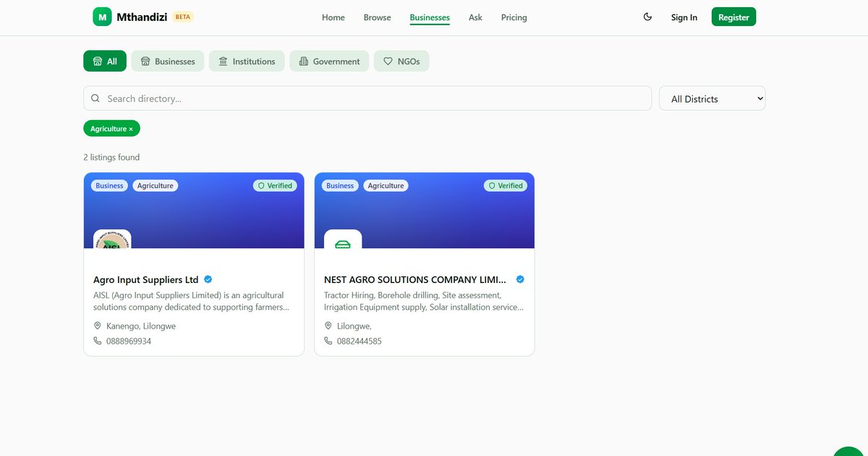Screen dimensions: 868x456
Task: Click the search magnifier icon
Action: (x=95, y=98)
